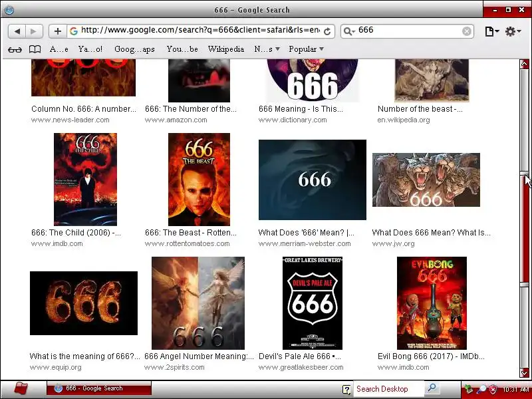Open the Wikipedia bookmark
Image resolution: width=532 pixels, height=399 pixels.
click(226, 49)
